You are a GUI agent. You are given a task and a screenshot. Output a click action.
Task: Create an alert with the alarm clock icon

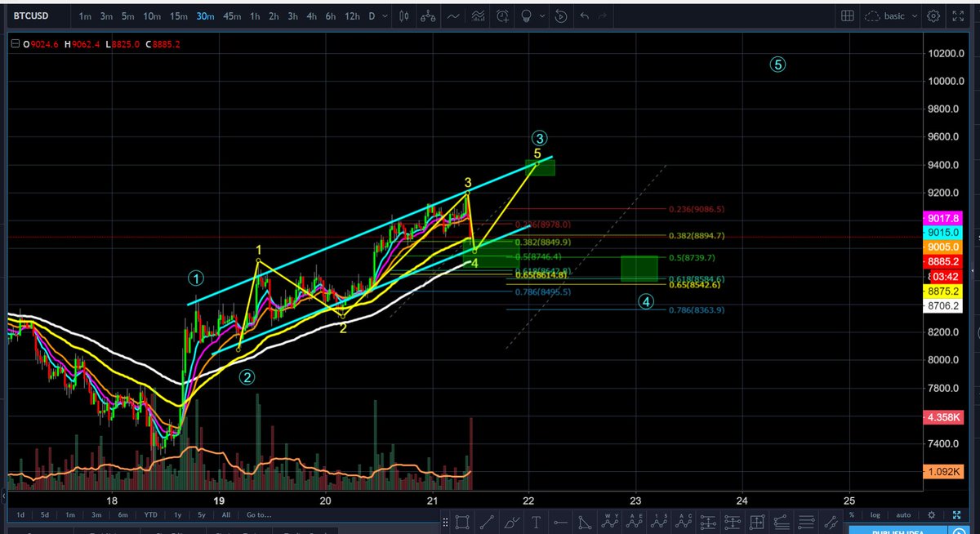coord(503,16)
